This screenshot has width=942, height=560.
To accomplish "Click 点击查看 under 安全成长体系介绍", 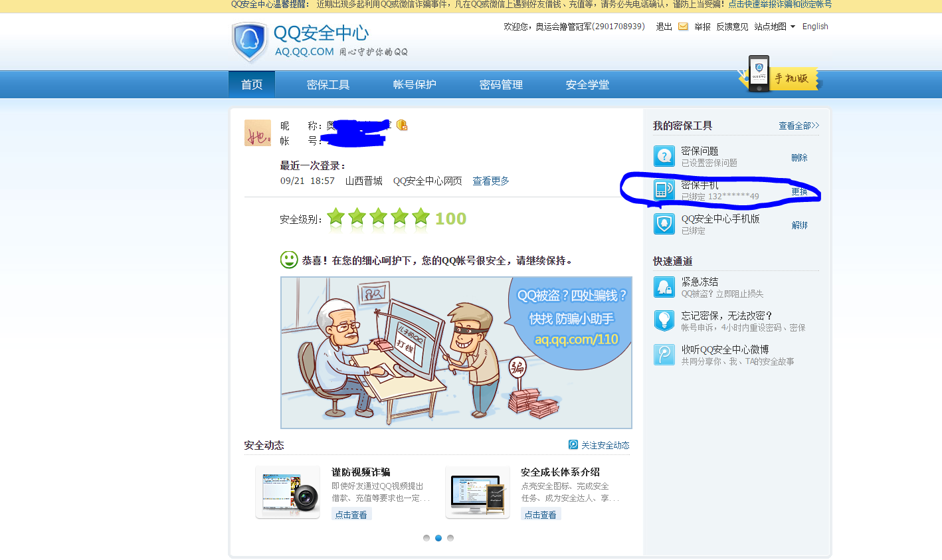I will pyautogui.click(x=540, y=514).
